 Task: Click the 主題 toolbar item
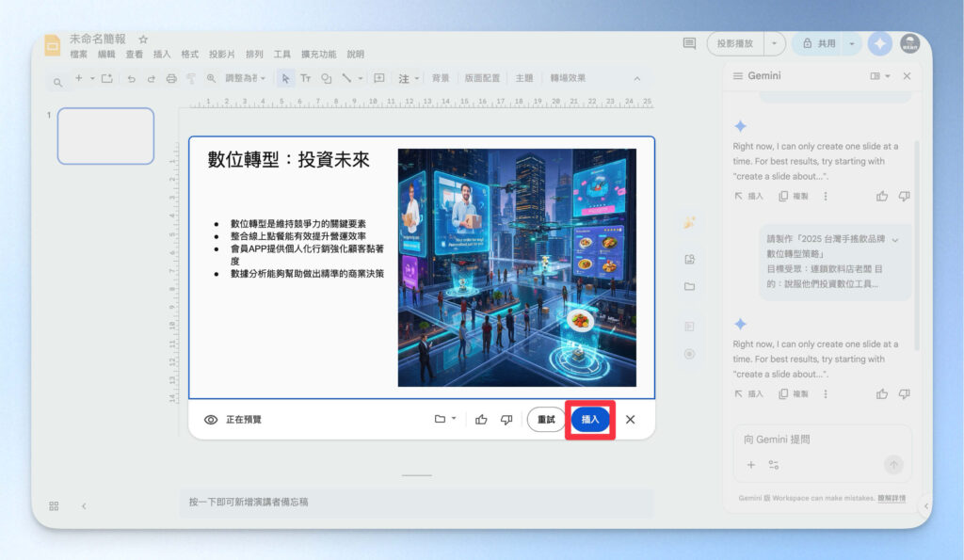[523, 79]
